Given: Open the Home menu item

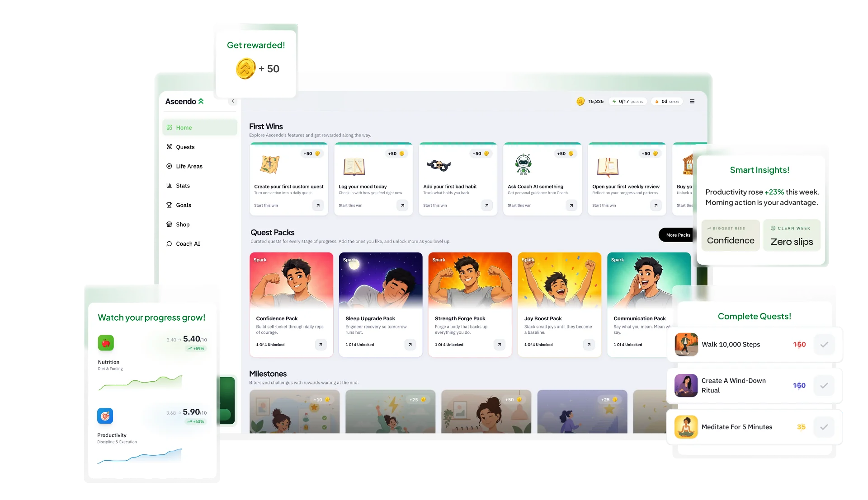Looking at the screenshot, I should pyautogui.click(x=200, y=127).
